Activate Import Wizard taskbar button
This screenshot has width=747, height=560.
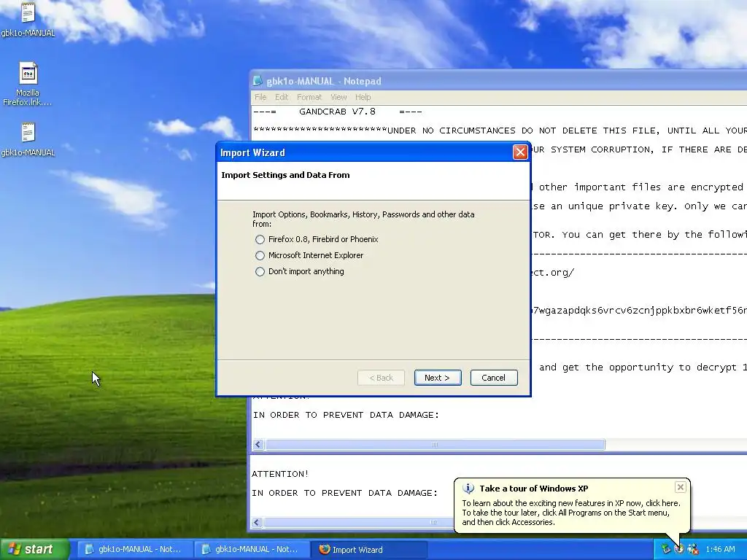pos(368,549)
